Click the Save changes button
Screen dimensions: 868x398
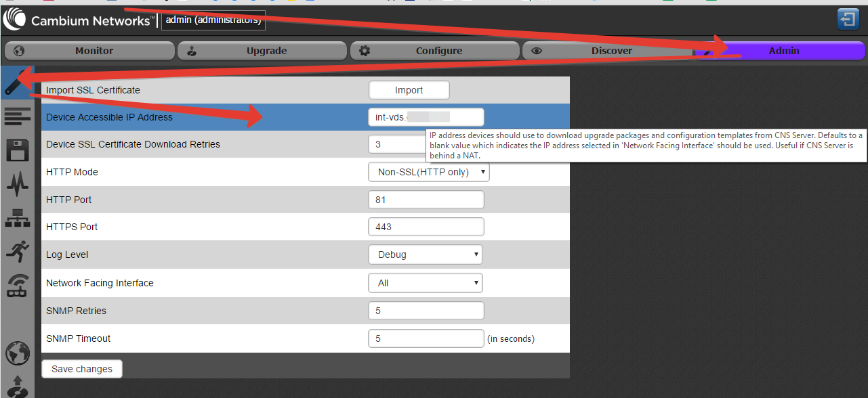pos(82,369)
